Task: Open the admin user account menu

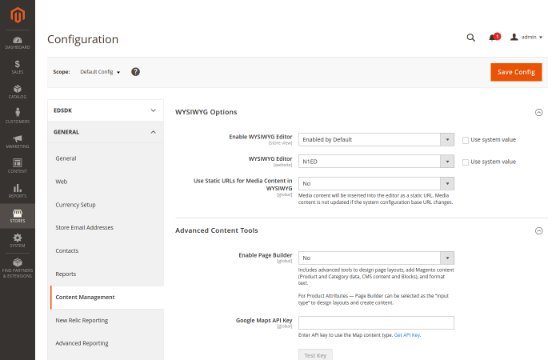Action: [x=526, y=37]
